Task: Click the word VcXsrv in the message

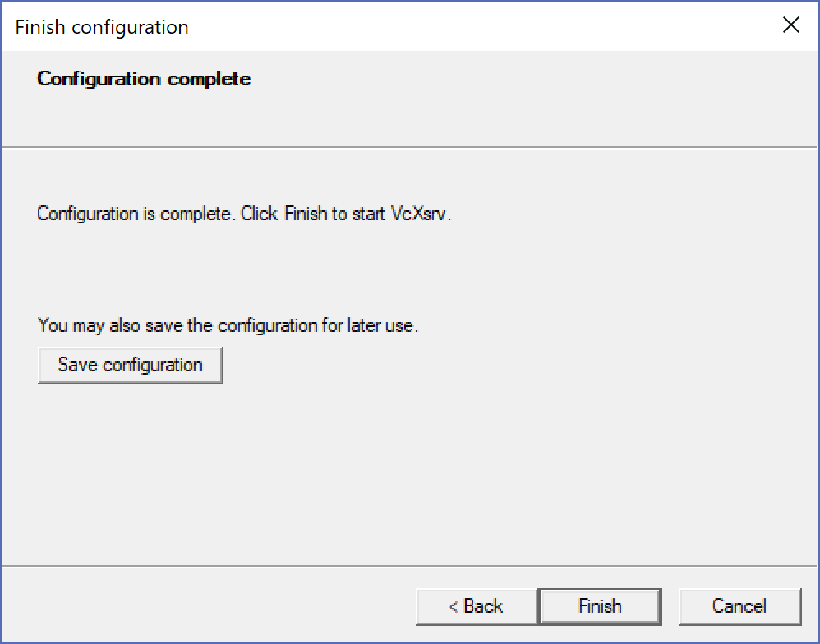Action: point(420,214)
